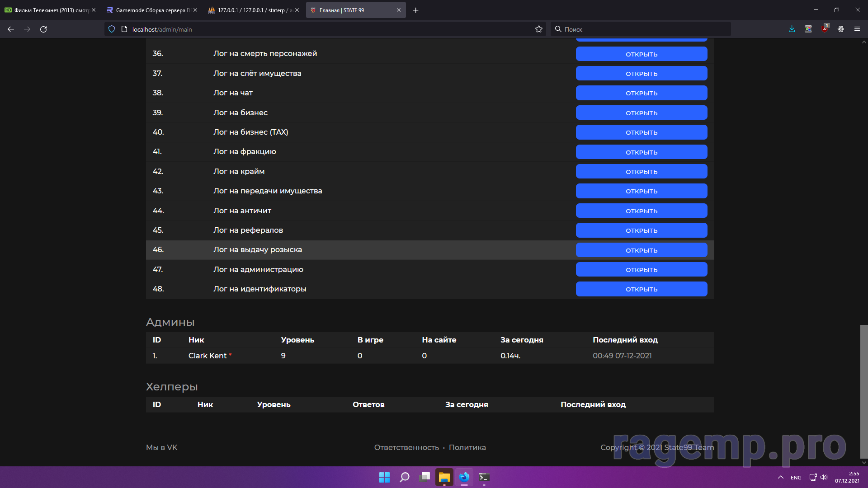Open Лог на идентификаторы log
The image size is (868, 488).
[x=641, y=289]
